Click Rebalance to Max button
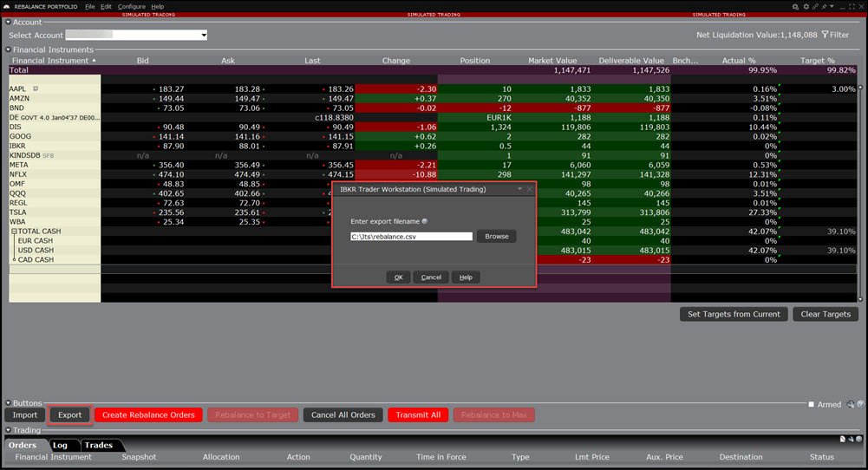 coord(493,415)
